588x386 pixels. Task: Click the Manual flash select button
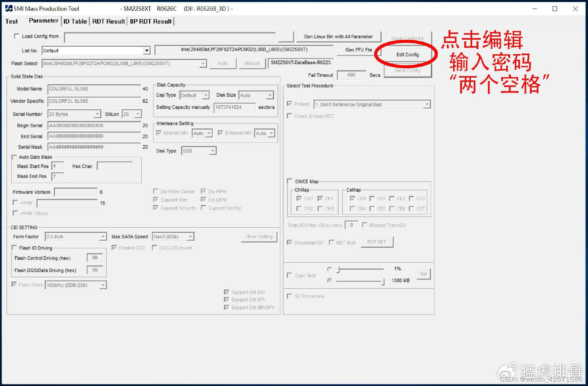[252, 64]
